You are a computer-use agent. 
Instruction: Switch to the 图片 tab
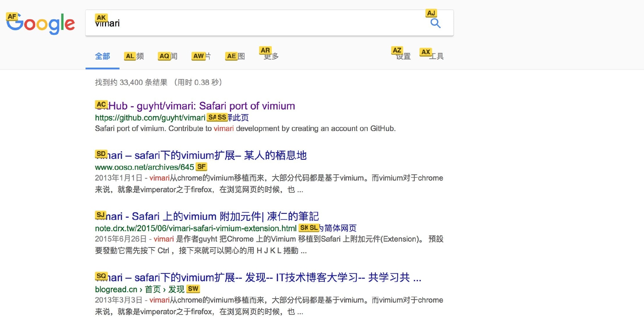(202, 56)
